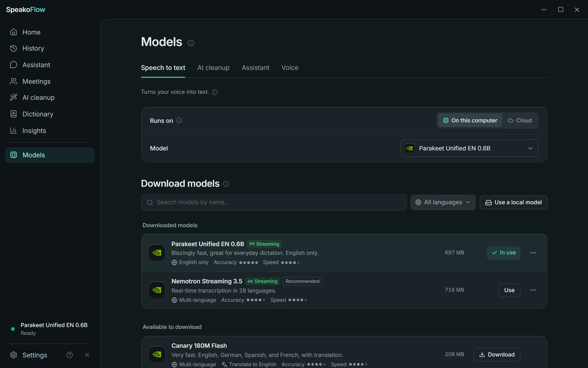
Task: Click the Search models by name field
Action: click(274, 202)
